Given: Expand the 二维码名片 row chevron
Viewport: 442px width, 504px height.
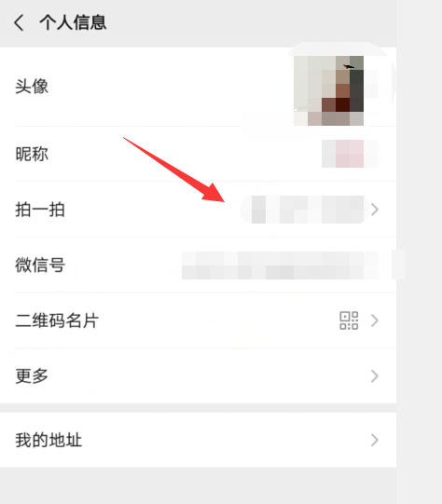Looking at the screenshot, I should point(375,320).
